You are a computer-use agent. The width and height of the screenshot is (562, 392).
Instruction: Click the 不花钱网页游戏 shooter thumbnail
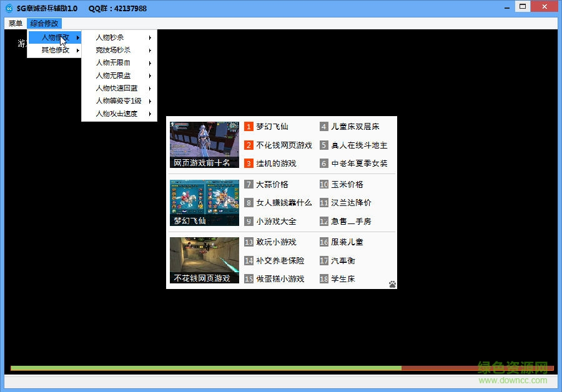pos(204,260)
